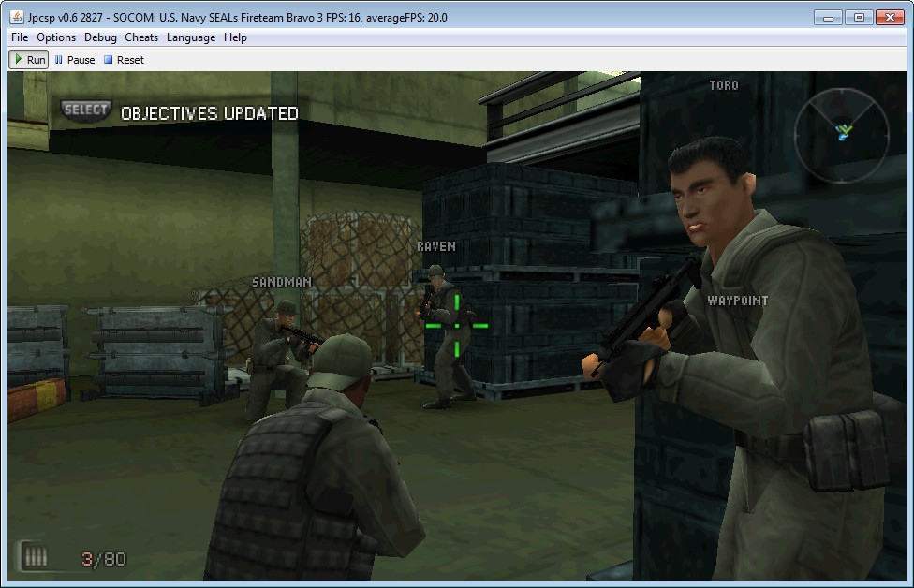
Task: Pause the emulation
Action: pyautogui.click(x=75, y=59)
